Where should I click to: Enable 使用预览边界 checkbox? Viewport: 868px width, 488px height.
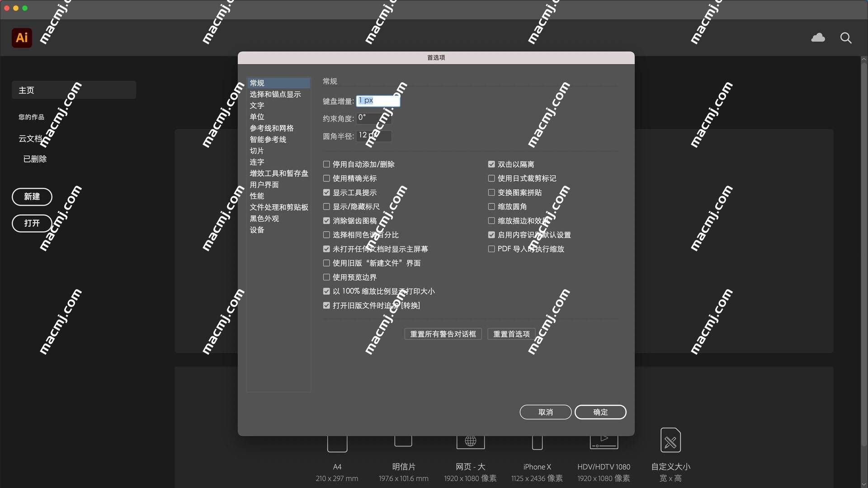326,277
